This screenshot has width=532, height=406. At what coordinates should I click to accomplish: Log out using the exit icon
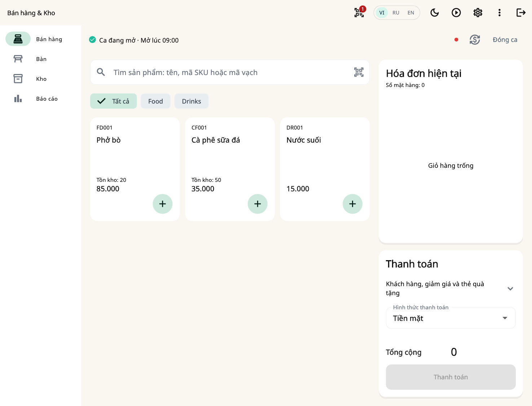tap(521, 13)
